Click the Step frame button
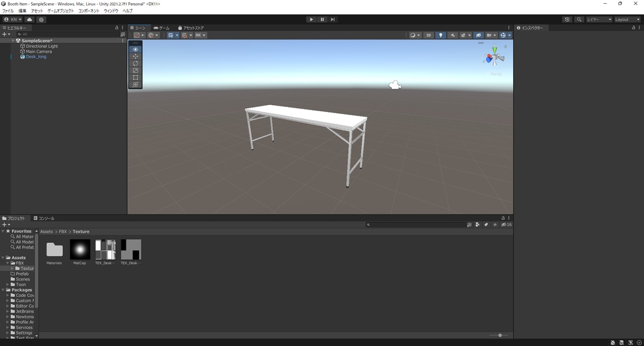 pos(333,20)
